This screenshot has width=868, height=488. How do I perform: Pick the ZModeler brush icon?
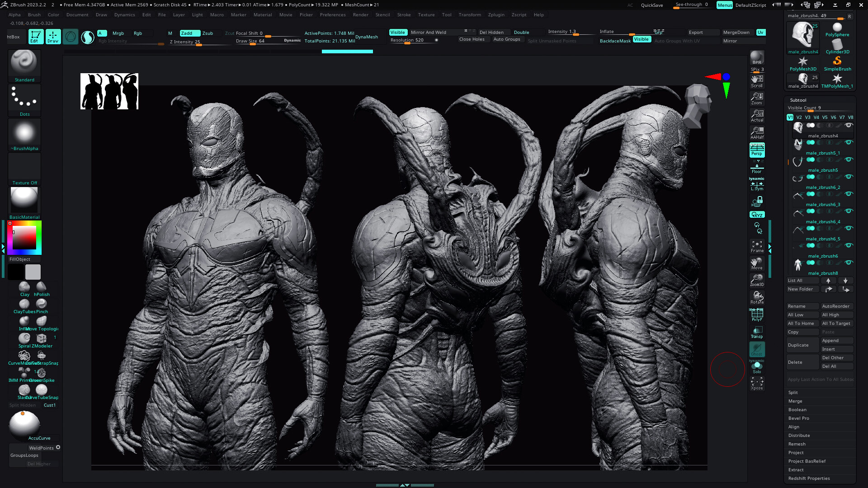tap(42, 338)
